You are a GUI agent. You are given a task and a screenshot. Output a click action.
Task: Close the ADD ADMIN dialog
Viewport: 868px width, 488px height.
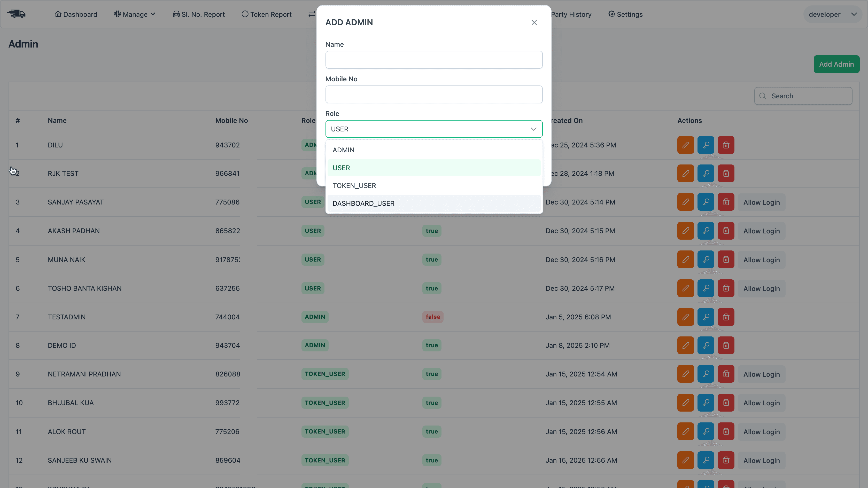click(534, 22)
